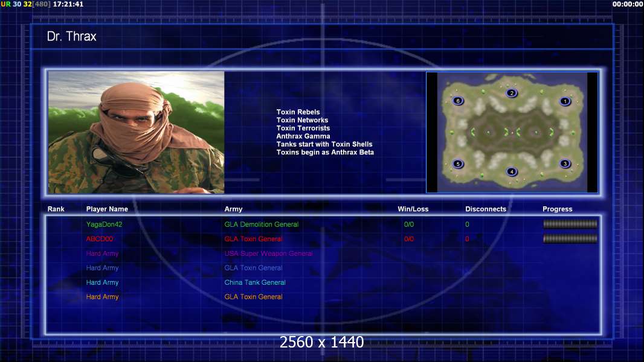The height and width of the screenshot is (362, 644).
Task: Click the red GLA Toxin General entry
Action: coord(253,238)
